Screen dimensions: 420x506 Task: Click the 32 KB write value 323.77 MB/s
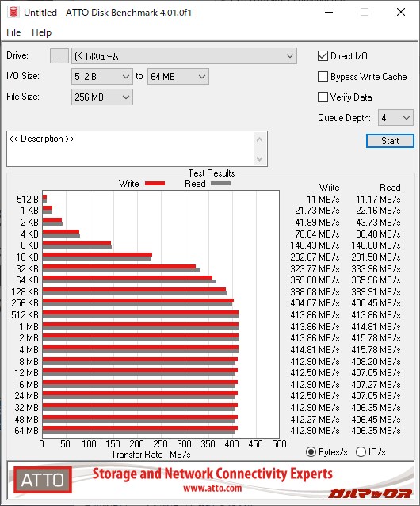315,268
